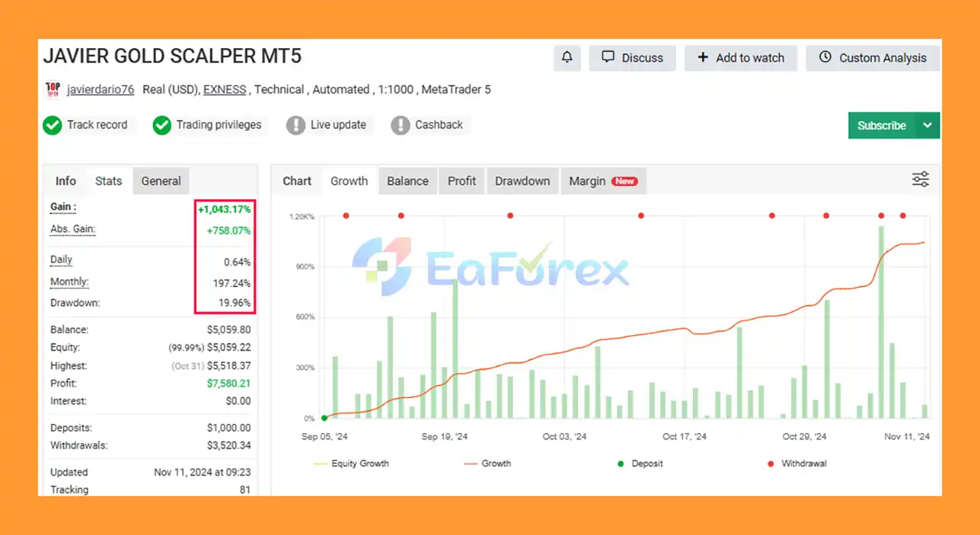The width and height of the screenshot is (980, 535).
Task: Open the Custom Analysis panel
Action: tap(873, 58)
